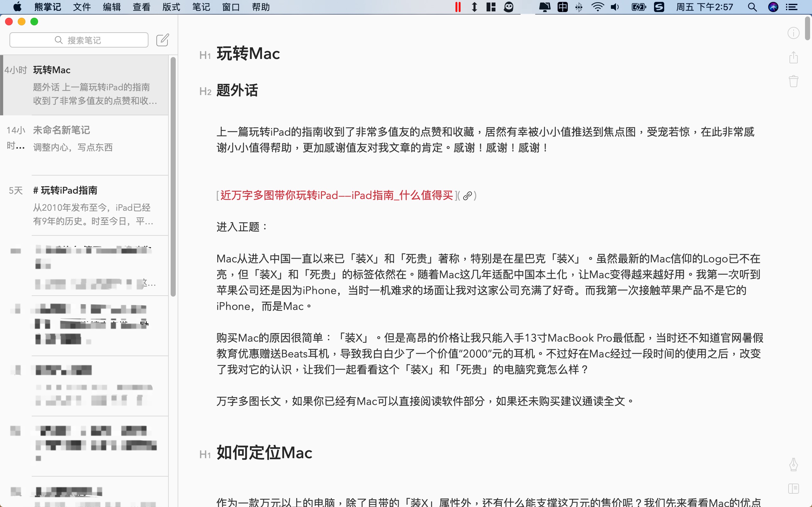The image size is (812, 507).
Task: Toggle Bluetooth from the status bar
Action: click(x=580, y=7)
